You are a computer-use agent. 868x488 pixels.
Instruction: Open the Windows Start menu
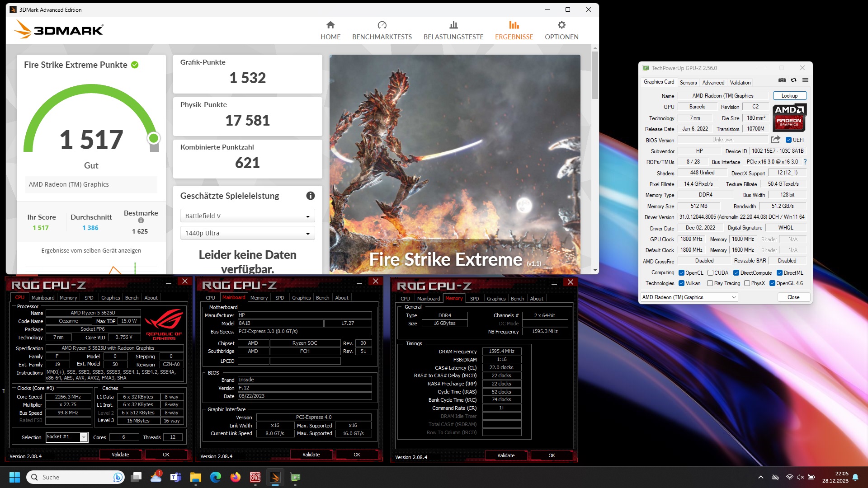pos(14,477)
